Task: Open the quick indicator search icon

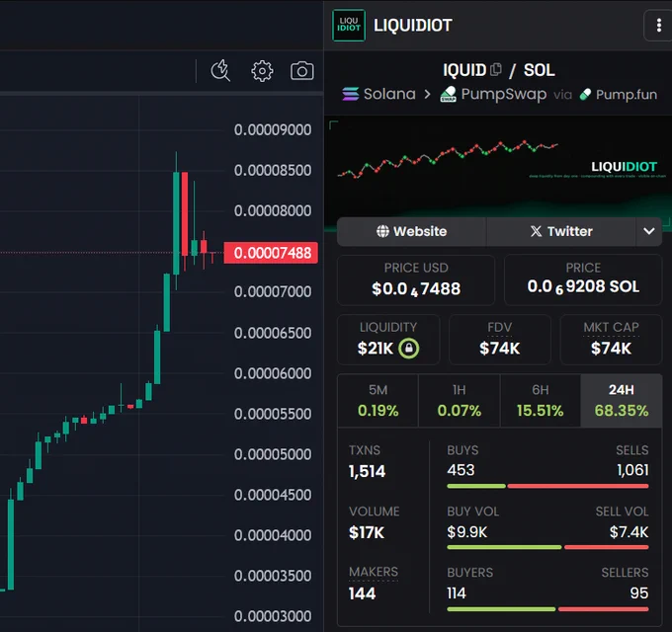Action: pyautogui.click(x=220, y=70)
